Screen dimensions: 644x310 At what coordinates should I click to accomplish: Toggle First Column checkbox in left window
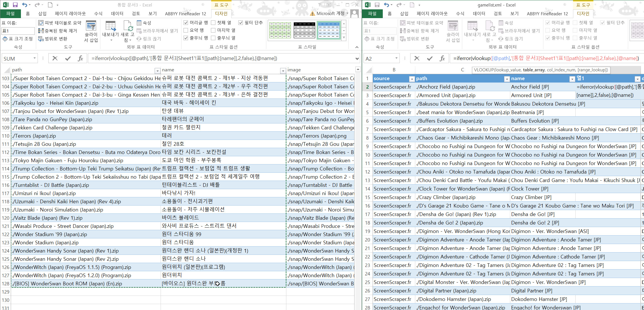pyautogui.click(x=221, y=23)
